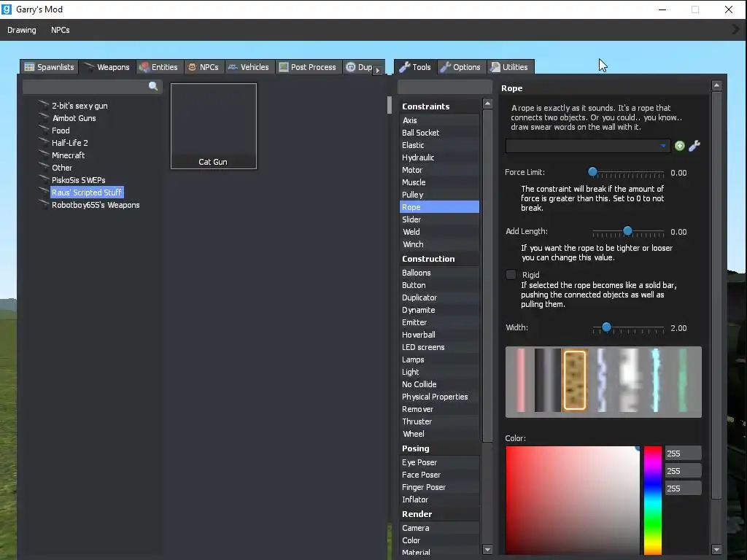This screenshot has height=560, width=747.
Task: Click tool list scroll down arrow
Action: 487,550
